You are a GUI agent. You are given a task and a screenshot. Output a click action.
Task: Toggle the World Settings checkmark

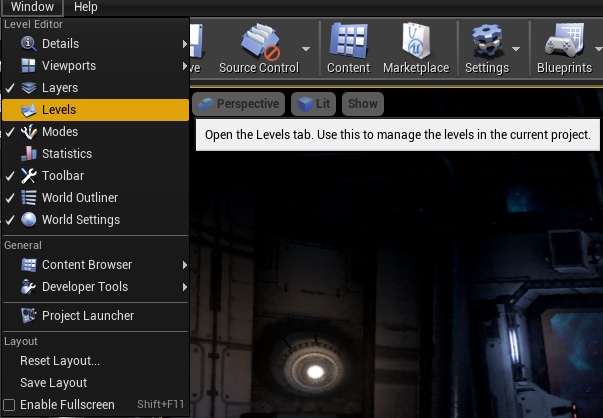(x=10, y=220)
